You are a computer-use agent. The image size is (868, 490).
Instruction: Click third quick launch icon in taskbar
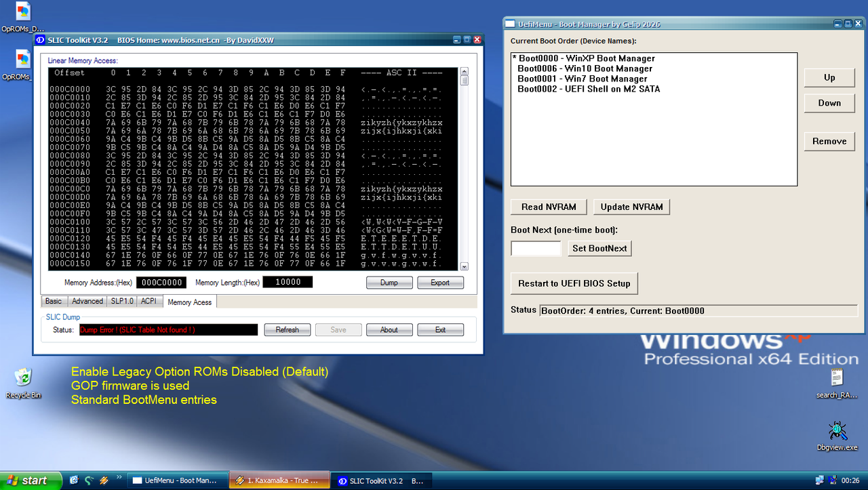[104, 481]
